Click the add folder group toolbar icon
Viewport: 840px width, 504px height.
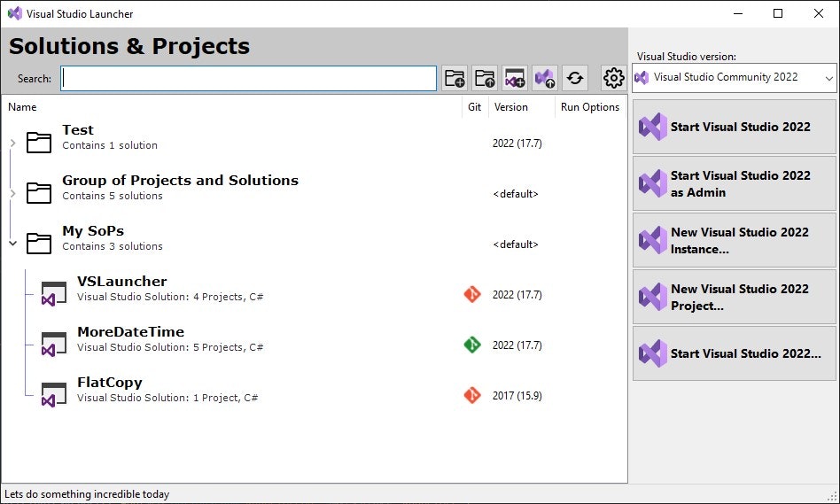[455, 78]
